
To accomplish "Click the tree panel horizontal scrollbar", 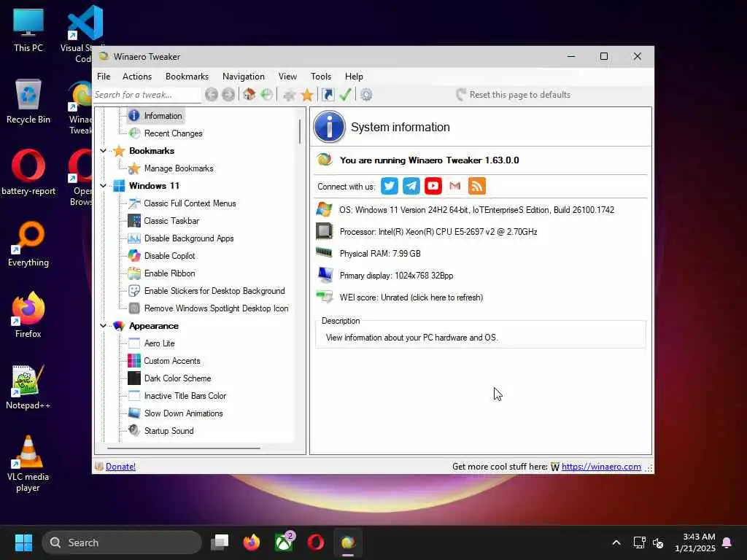I will click(x=183, y=448).
